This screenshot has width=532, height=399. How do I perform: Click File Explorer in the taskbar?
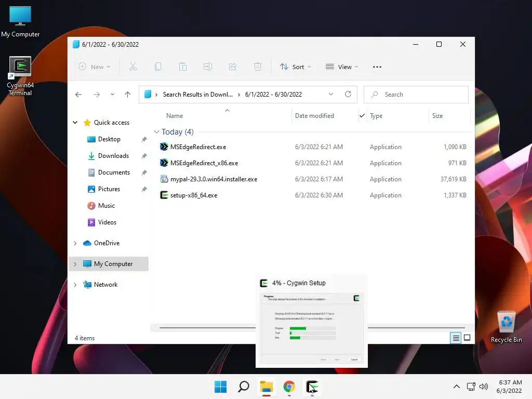coord(267,387)
